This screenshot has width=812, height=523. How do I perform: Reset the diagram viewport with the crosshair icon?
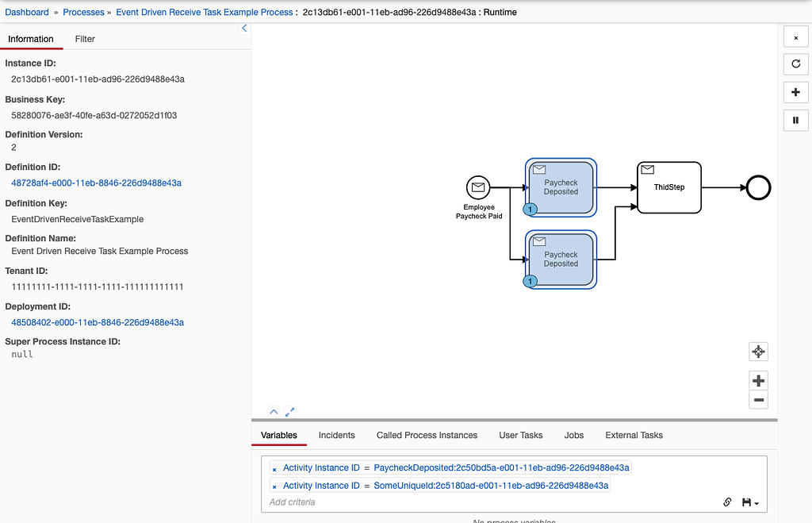758,352
